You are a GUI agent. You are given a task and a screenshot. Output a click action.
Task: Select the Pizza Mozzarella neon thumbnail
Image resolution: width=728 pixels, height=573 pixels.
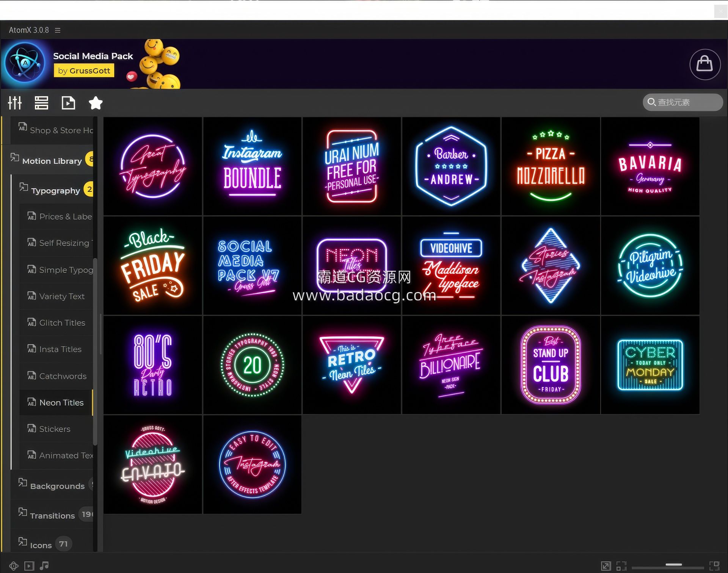[551, 166]
